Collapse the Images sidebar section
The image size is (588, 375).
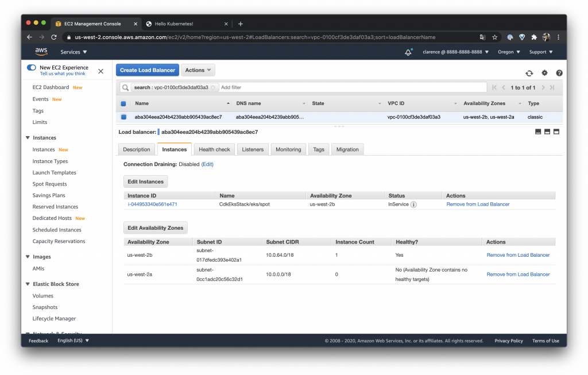click(x=28, y=257)
